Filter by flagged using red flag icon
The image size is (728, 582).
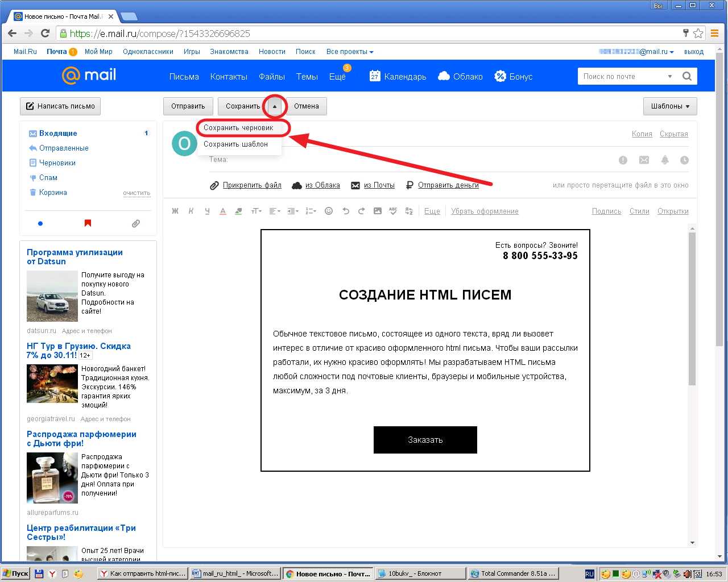tap(88, 223)
